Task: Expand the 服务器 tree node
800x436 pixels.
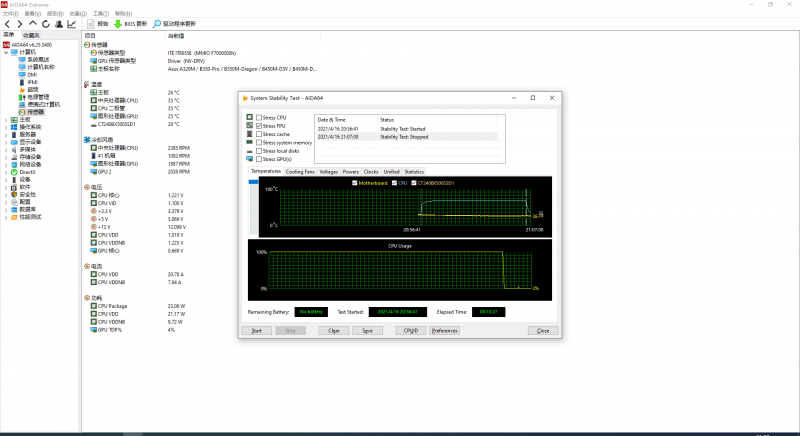Action: 6,135
